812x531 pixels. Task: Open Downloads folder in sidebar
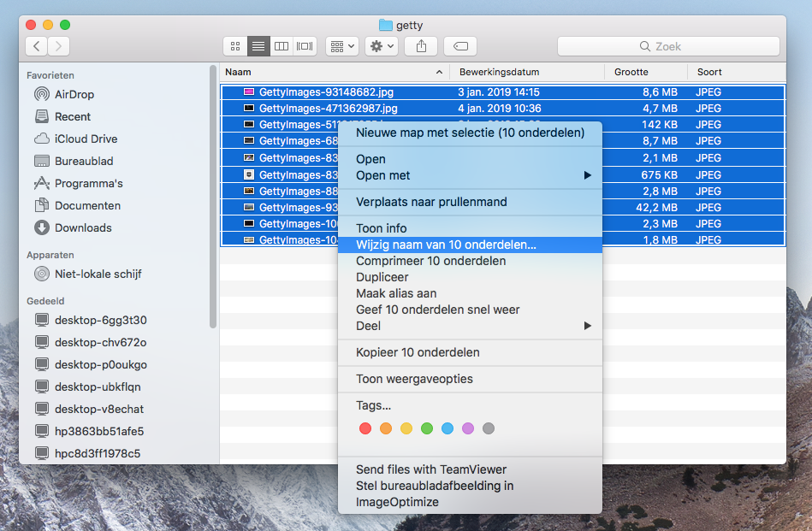pos(83,227)
